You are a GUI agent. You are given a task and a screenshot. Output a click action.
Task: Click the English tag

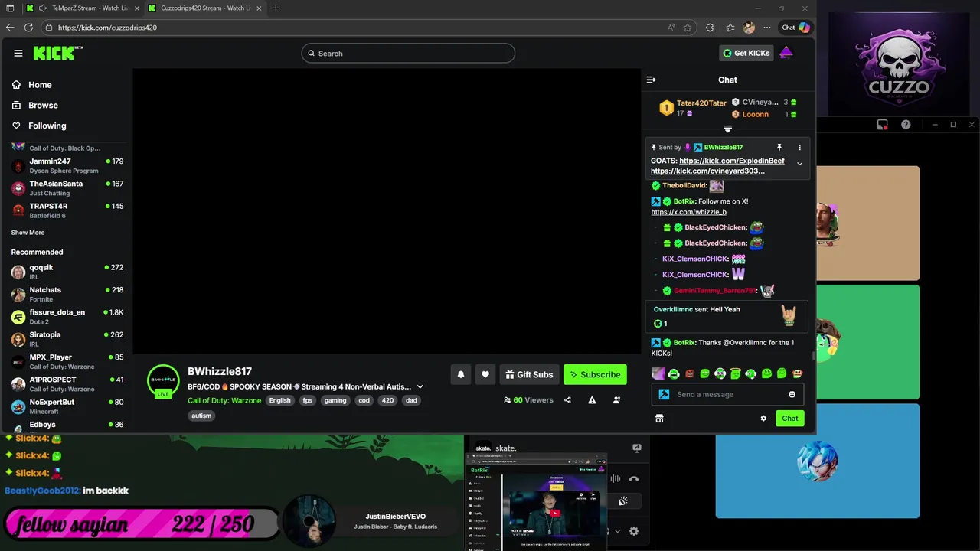point(279,400)
